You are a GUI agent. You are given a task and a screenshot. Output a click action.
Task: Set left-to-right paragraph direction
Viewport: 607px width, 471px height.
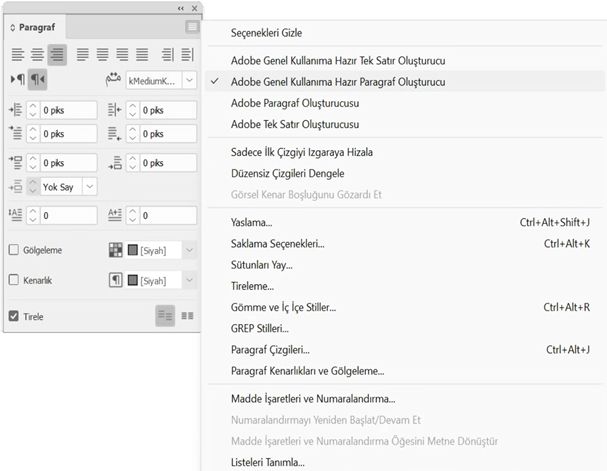pyautogui.click(x=17, y=80)
